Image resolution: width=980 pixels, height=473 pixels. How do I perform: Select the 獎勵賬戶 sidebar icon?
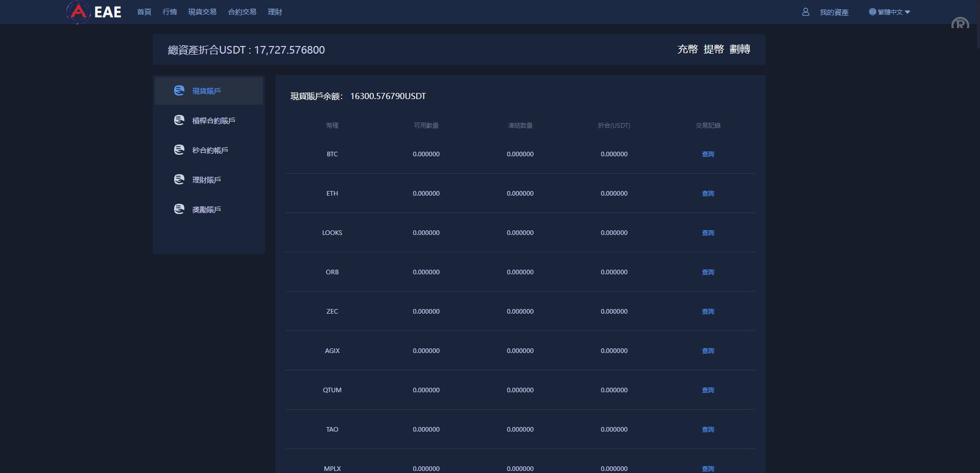(x=179, y=209)
